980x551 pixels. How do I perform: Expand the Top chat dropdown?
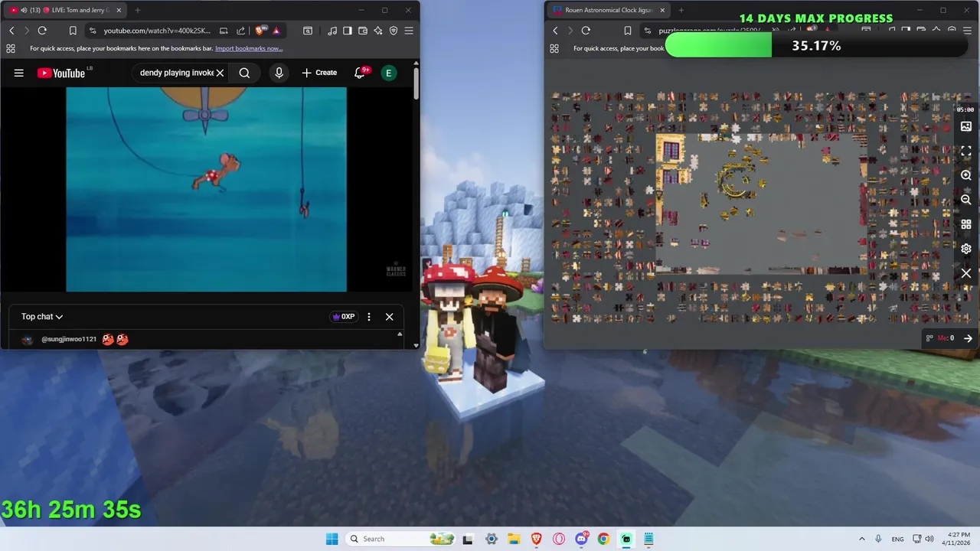(42, 317)
